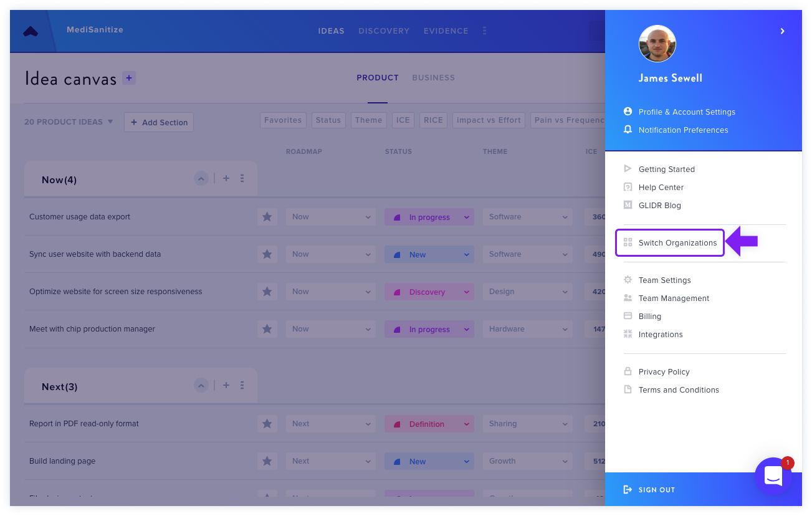This screenshot has width=812, height=516.
Task: Select Switch Organizations
Action: (670, 242)
